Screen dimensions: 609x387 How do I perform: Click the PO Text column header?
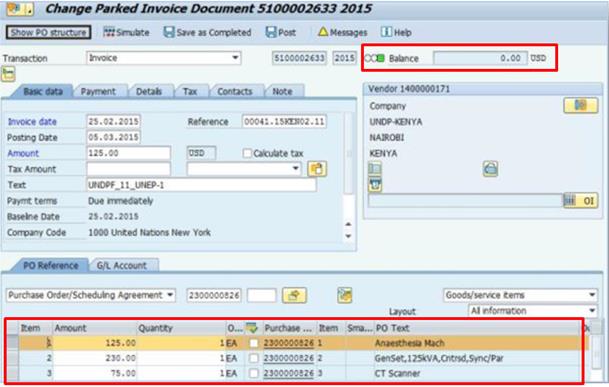click(x=478, y=328)
